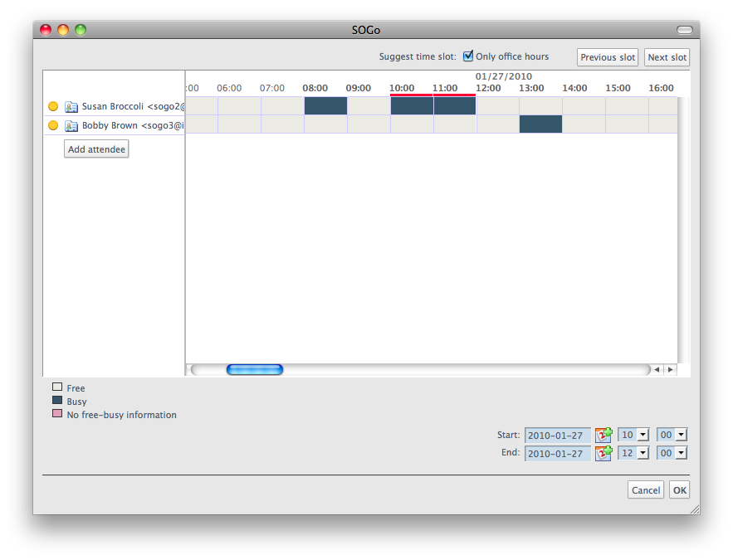Confirm with the OK button
This screenshot has height=560, width=733.
pyautogui.click(x=679, y=490)
